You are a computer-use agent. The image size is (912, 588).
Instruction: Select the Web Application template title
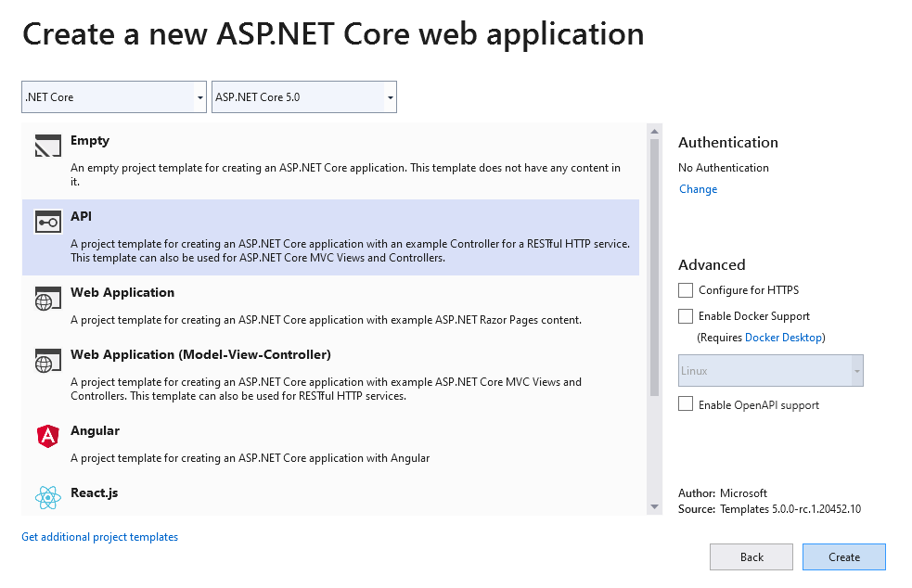pyautogui.click(x=122, y=292)
